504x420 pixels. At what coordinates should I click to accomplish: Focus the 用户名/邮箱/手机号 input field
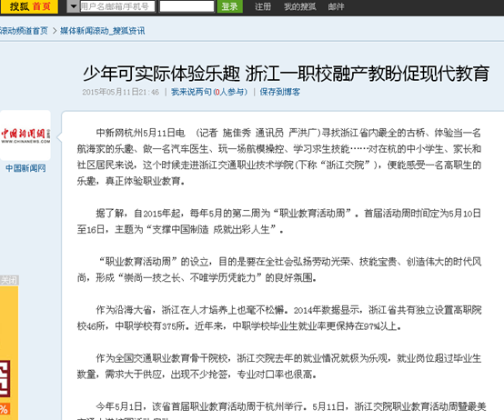pos(117,6)
